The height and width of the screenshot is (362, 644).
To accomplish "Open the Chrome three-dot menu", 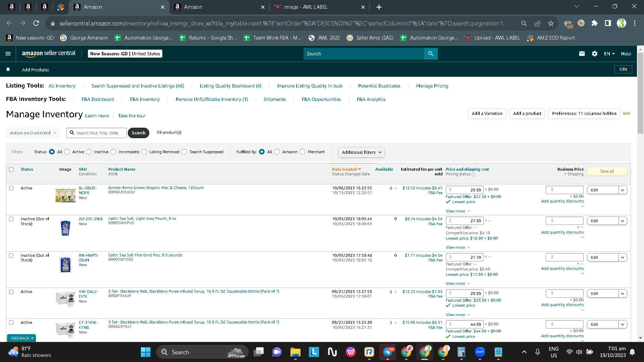I will [635, 23].
